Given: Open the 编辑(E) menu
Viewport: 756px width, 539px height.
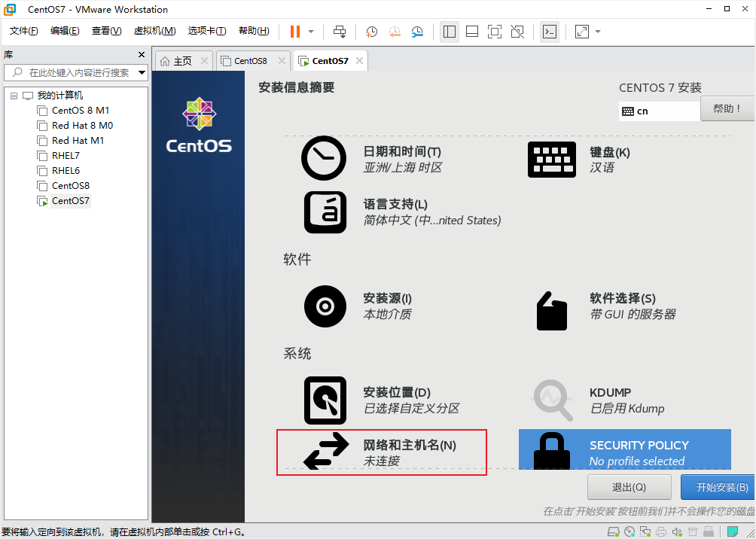Looking at the screenshot, I should pos(65,31).
